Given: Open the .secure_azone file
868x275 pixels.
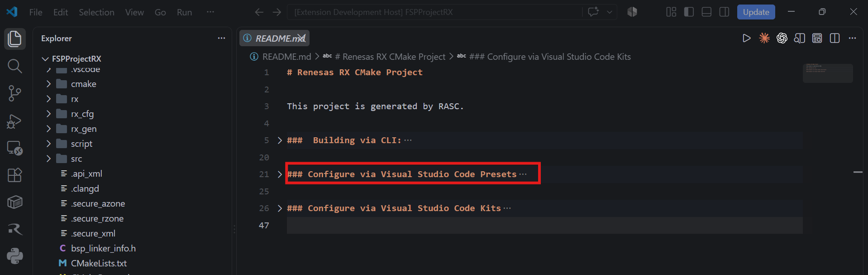Looking at the screenshot, I should [98, 203].
